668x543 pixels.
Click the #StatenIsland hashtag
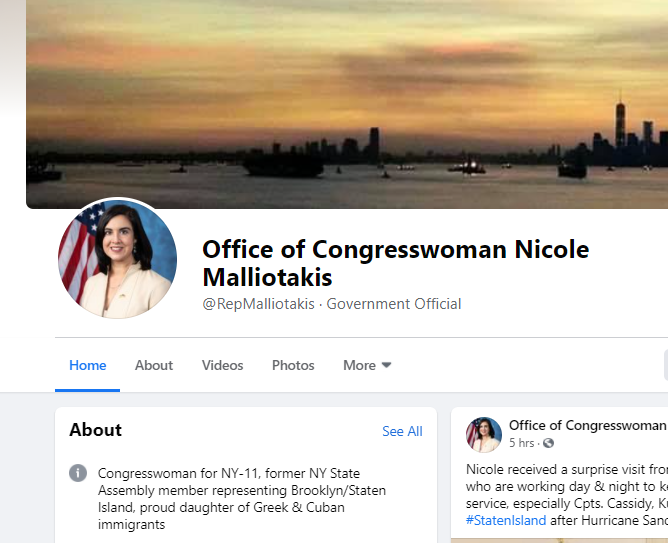pos(506,520)
